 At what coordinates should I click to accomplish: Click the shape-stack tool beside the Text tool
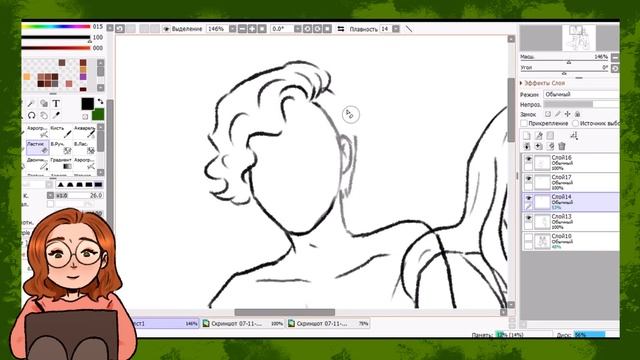coord(44,103)
